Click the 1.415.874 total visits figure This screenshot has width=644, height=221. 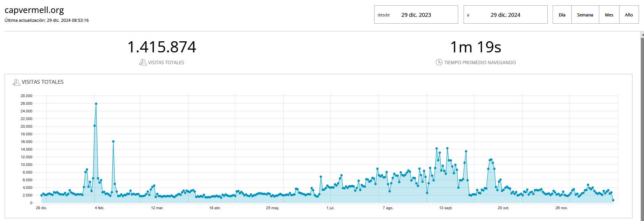[x=162, y=47]
